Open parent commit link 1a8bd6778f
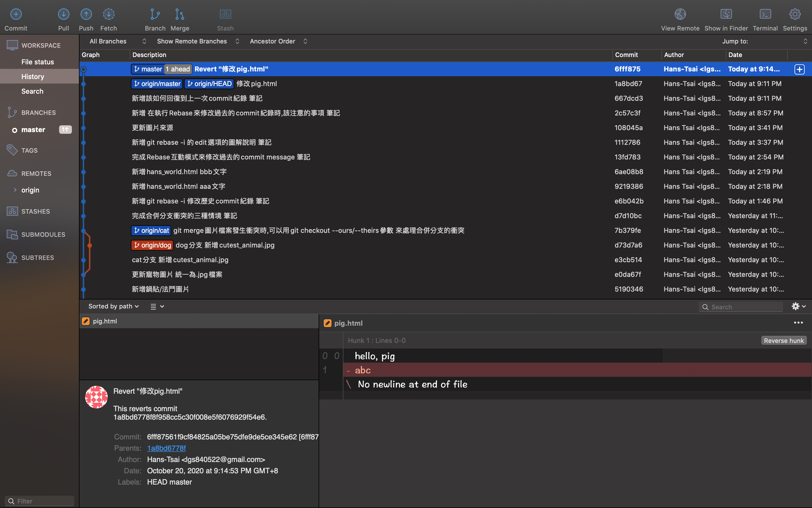 coord(166,448)
